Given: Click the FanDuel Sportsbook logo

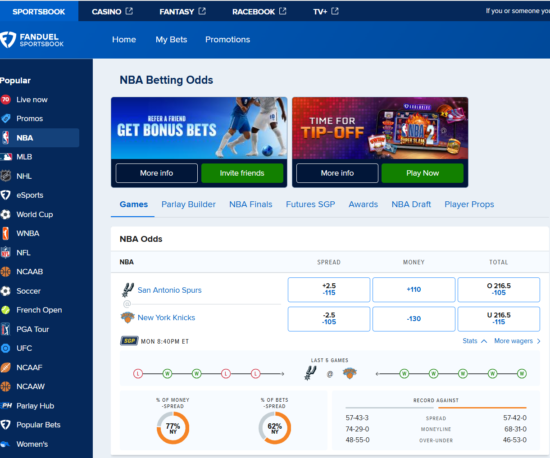Looking at the screenshot, I should coord(32,40).
